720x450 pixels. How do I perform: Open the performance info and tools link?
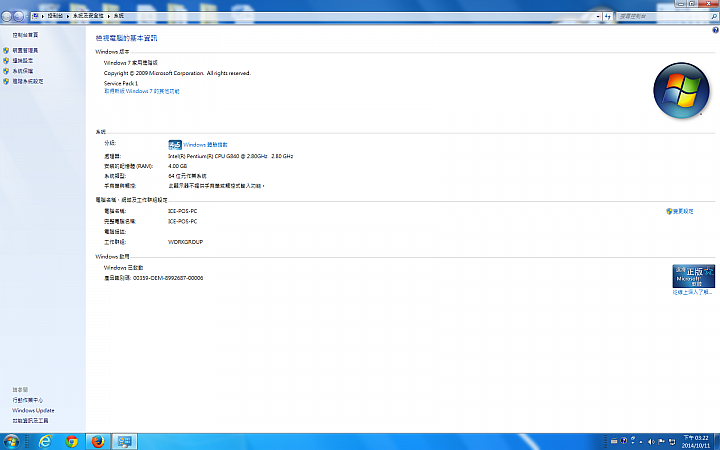(x=30, y=421)
